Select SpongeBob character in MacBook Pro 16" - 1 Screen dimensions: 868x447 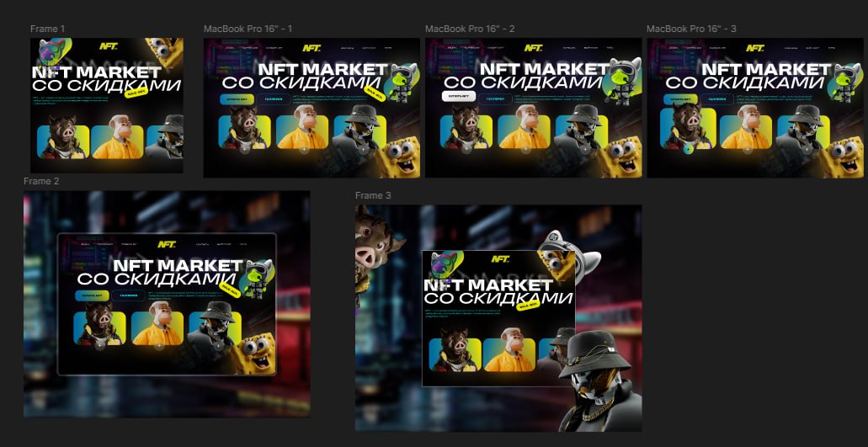point(398,157)
